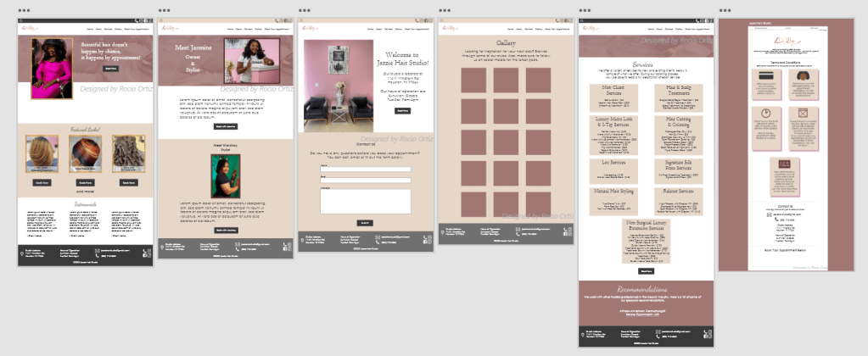Screen dimensions: 868x356
Task: Open three-dot menu above Gallery artboard
Action: [444, 11]
